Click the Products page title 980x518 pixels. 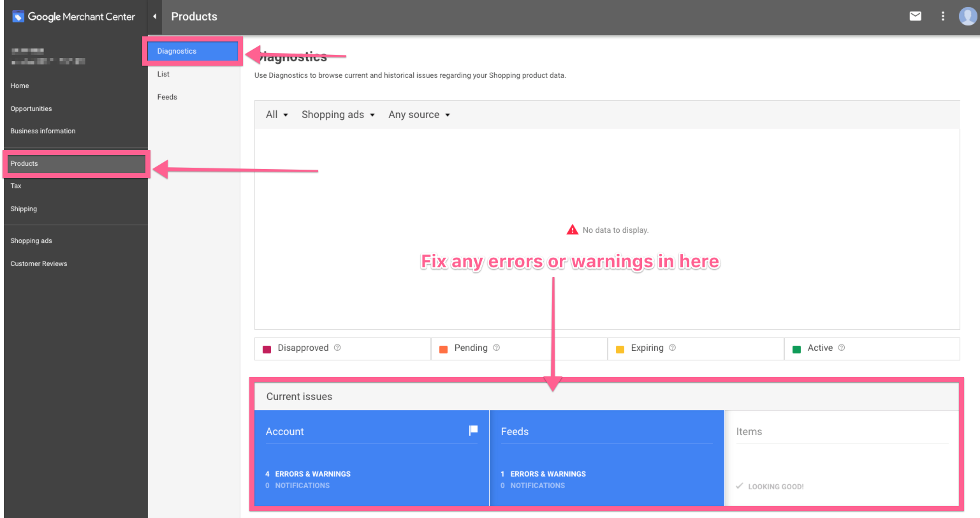(194, 17)
